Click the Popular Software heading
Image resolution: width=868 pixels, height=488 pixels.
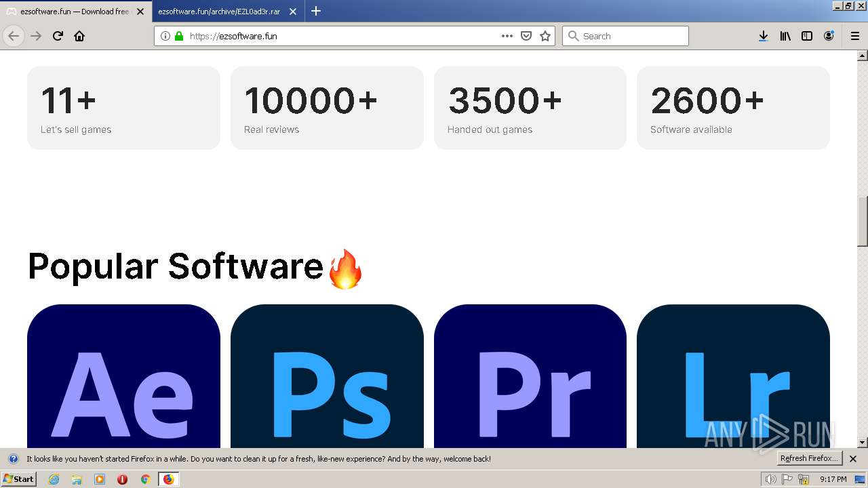pyautogui.click(x=196, y=266)
